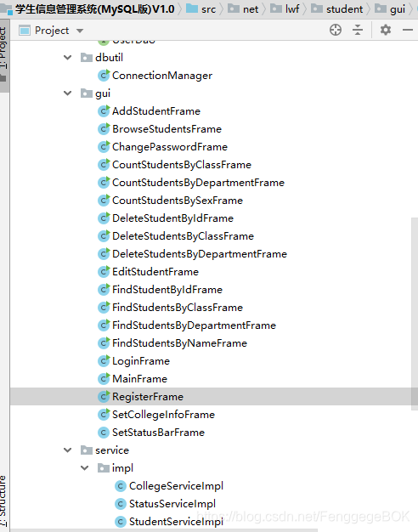The image size is (418, 532).
Task: Hide the Project panel with minus icon
Action: pos(408,30)
